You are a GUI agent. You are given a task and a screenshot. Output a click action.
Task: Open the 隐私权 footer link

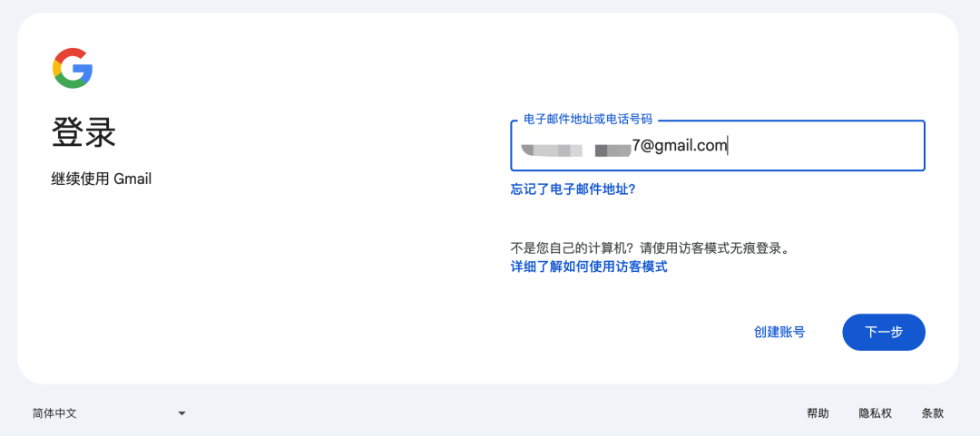coord(875,413)
